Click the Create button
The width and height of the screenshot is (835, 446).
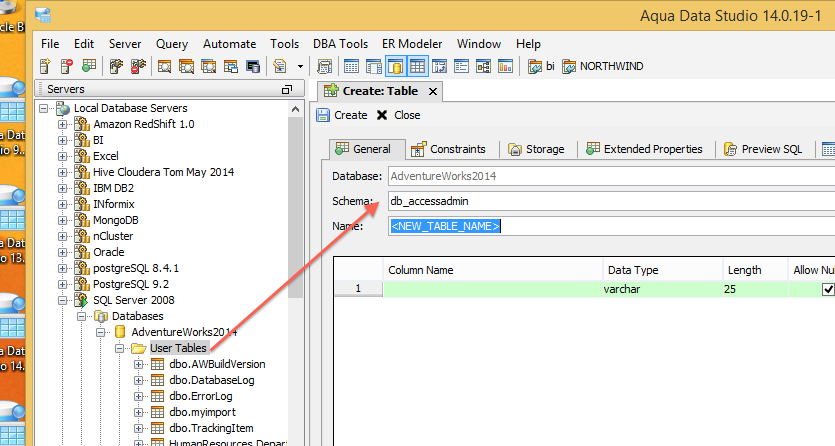coord(342,115)
